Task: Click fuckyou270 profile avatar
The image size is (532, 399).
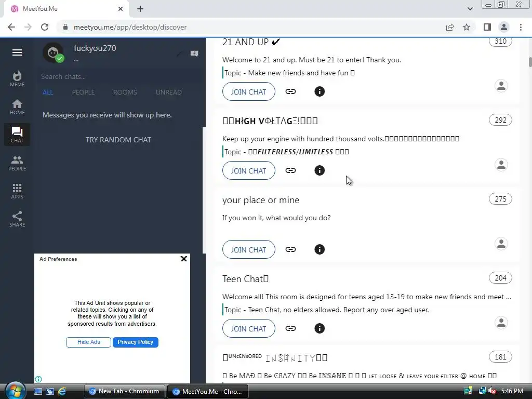Action: [x=53, y=52]
